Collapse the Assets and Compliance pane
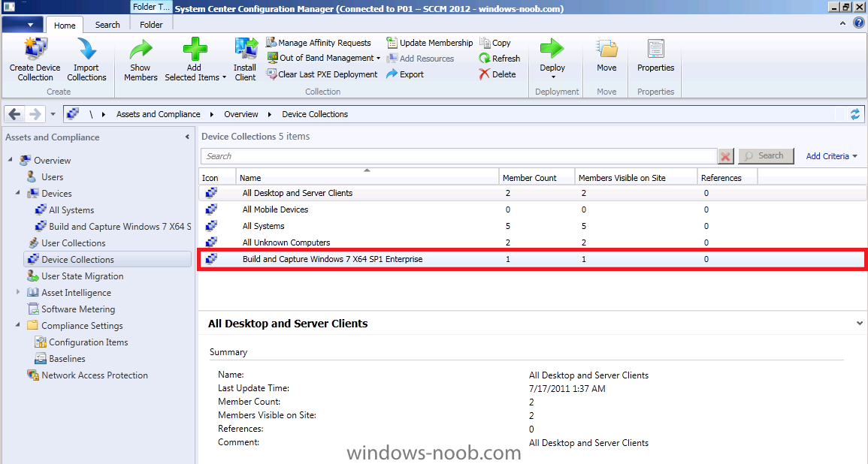868x464 pixels. pos(187,137)
